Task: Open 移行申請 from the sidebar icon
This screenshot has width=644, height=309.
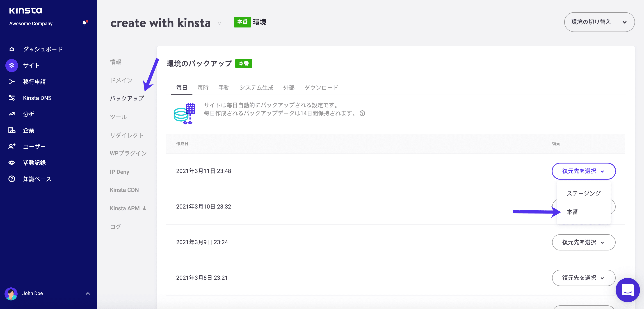Action: (11, 82)
